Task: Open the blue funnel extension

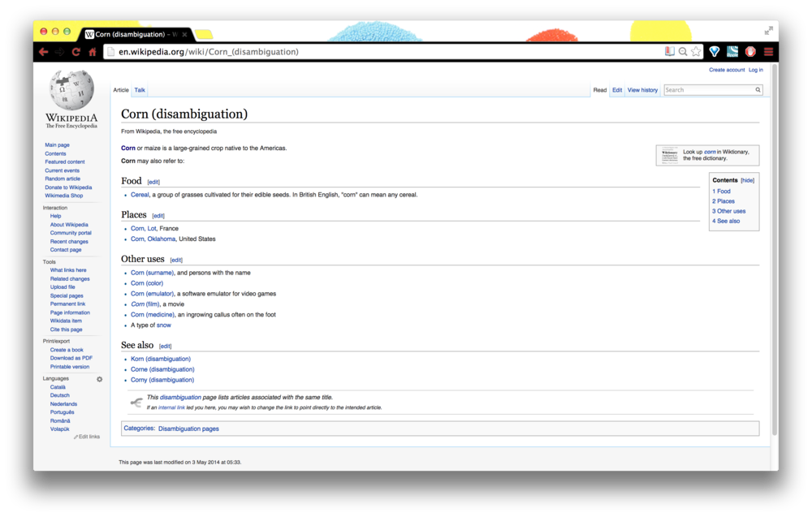Action: pyautogui.click(x=715, y=51)
